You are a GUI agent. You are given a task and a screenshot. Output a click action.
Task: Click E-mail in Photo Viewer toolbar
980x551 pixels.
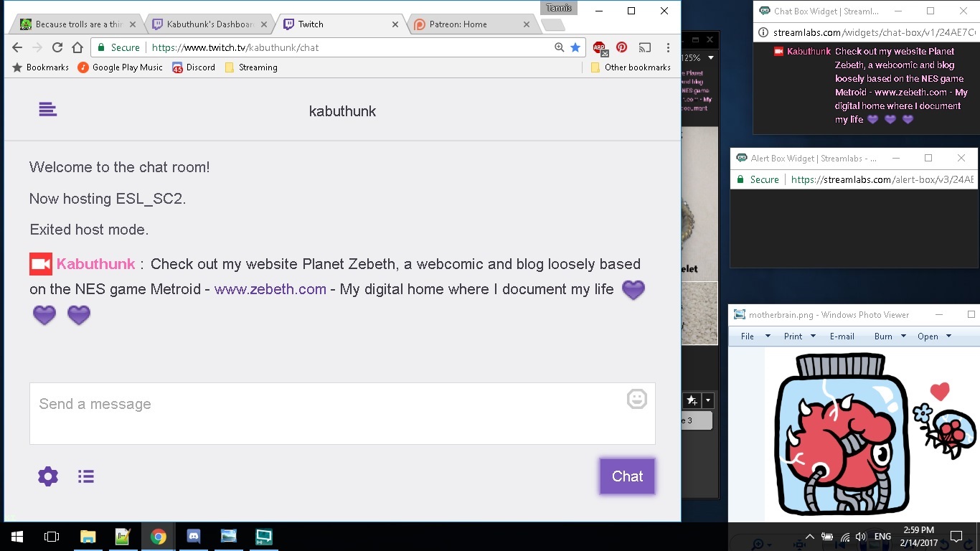842,336
